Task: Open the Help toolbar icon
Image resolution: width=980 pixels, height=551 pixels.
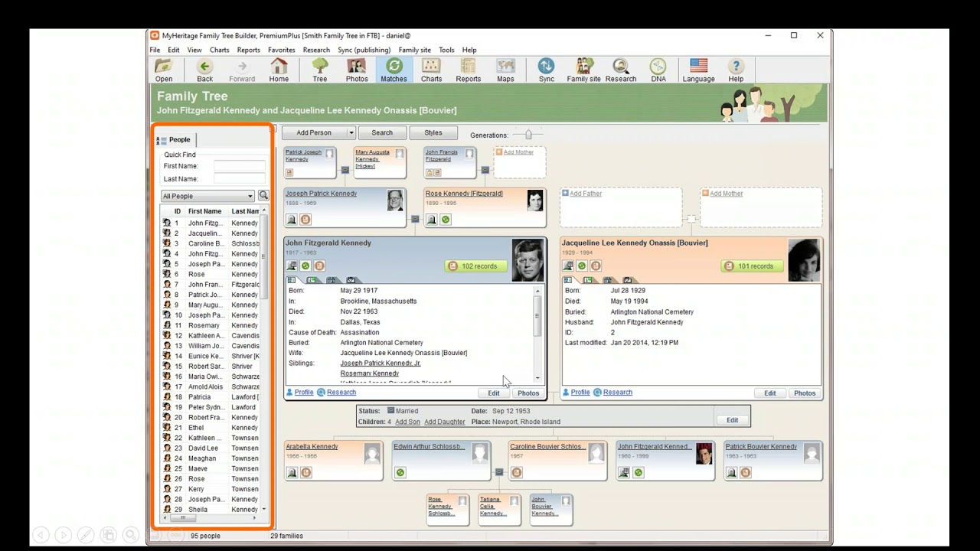Action: [x=736, y=70]
